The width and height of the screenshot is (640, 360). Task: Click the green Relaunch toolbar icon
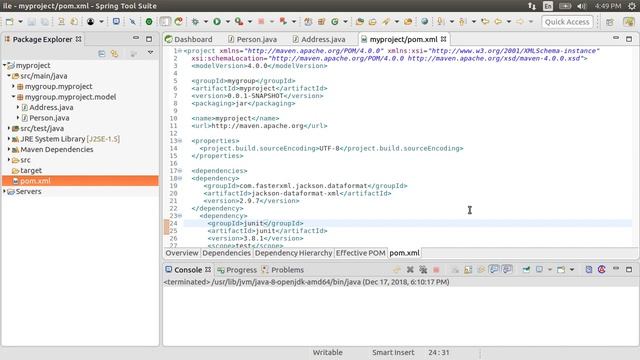tap(179, 22)
